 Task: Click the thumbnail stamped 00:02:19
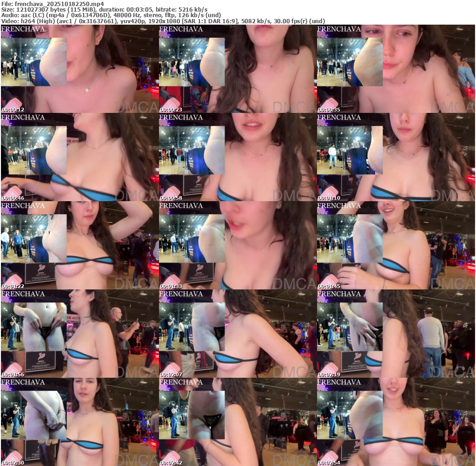396,334
